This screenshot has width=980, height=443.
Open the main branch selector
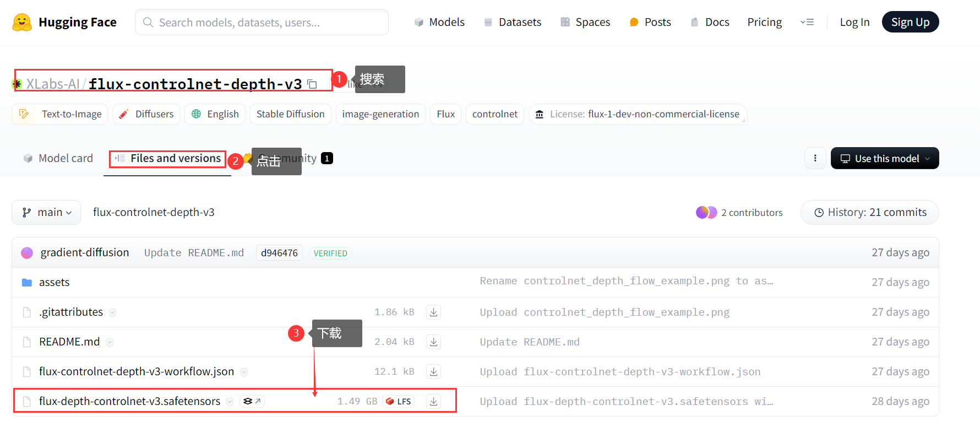[x=46, y=212]
